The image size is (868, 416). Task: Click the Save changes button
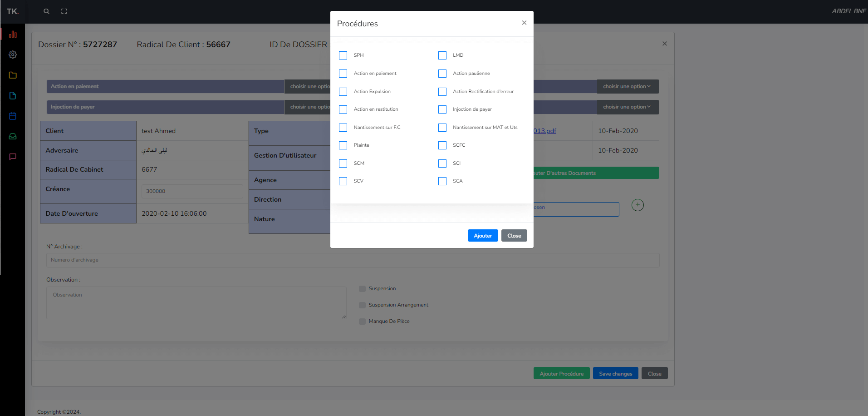[616, 374]
